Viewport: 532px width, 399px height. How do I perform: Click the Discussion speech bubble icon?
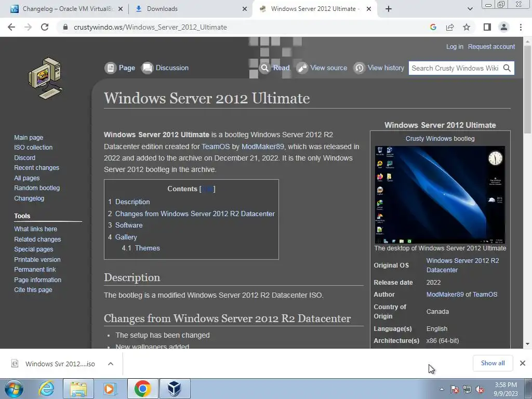(x=147, y=68)
